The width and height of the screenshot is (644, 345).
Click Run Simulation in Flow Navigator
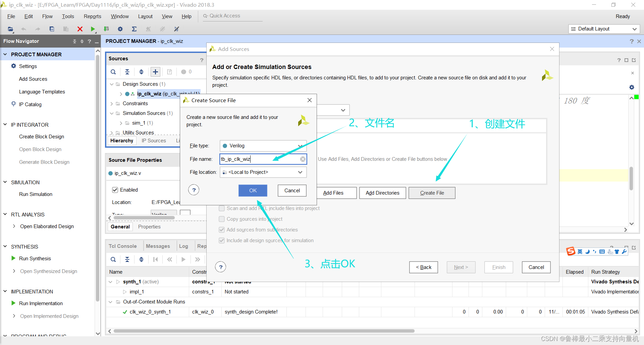36,194
